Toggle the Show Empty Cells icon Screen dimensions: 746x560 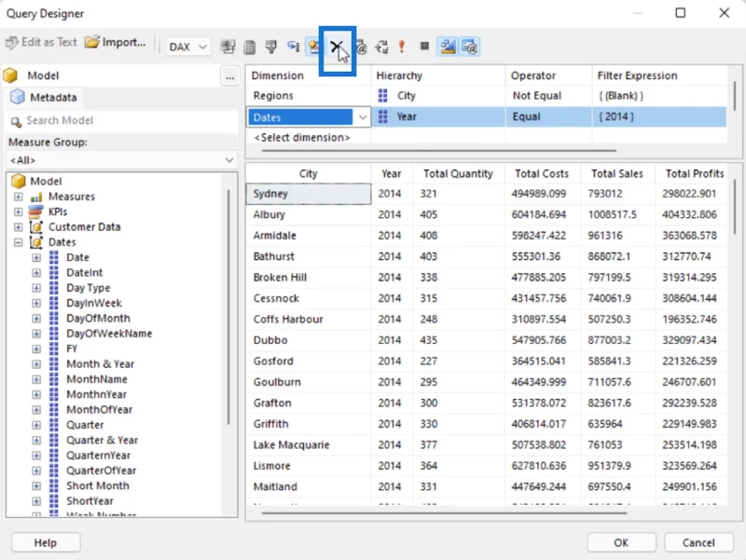coord(271,47)
